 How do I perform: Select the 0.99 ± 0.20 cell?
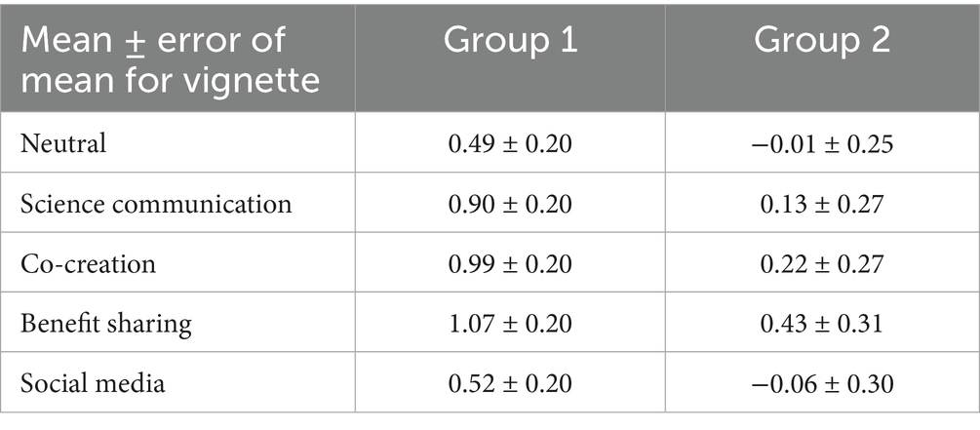(509, 263)
